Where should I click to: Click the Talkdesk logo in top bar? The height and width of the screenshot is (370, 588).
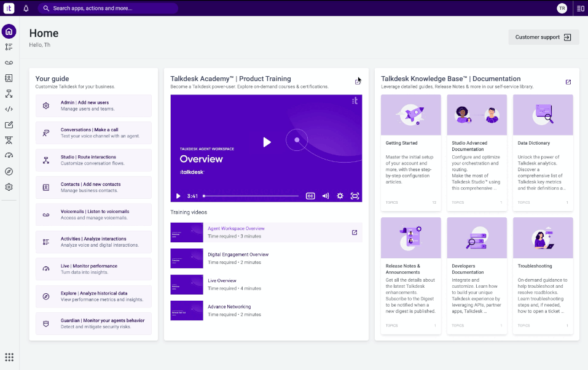pyautogui.click(x=9, y=8)
